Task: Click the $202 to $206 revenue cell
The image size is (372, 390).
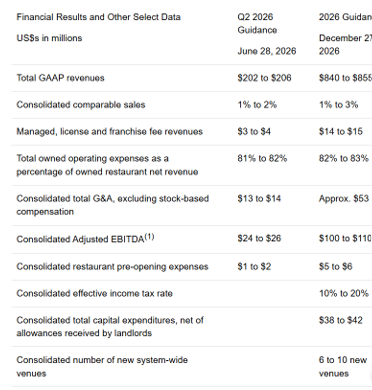Action: [x=264, y=78]
